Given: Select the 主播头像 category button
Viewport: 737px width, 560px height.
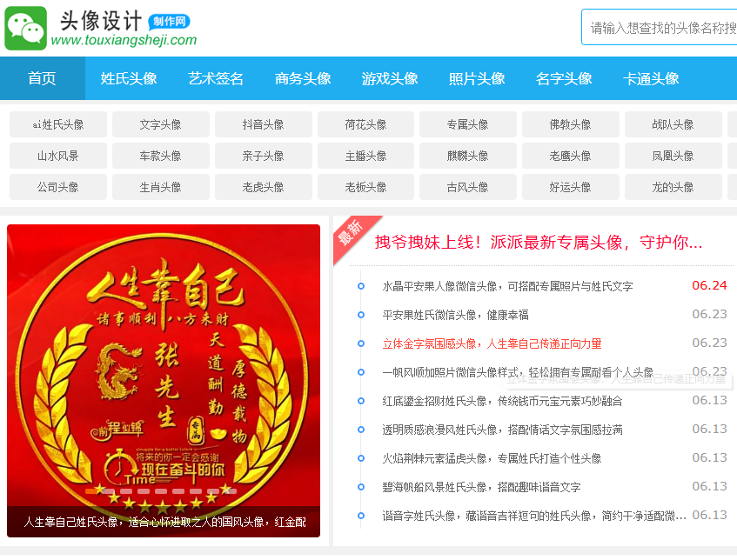Looking at the screenshot, I should [365, 156].
